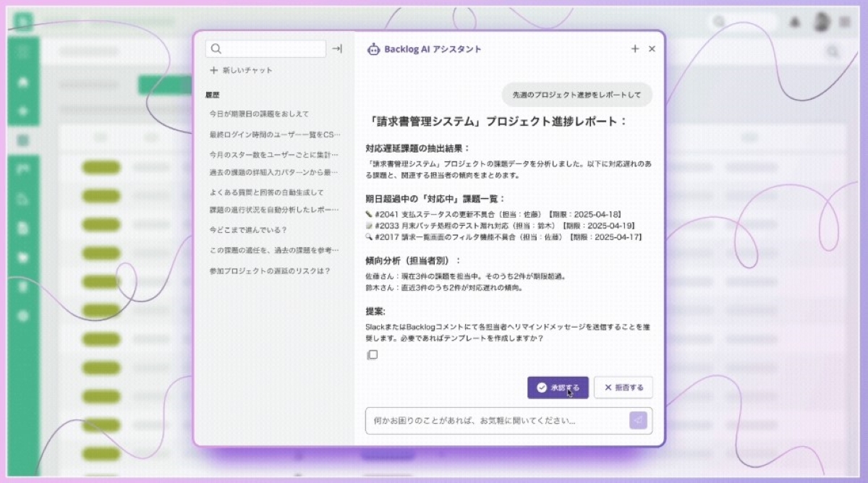Open Home icon in background Backlog sidebar
Screen dimensions: 868x483
pyautogui.click(x=23, y=82)
